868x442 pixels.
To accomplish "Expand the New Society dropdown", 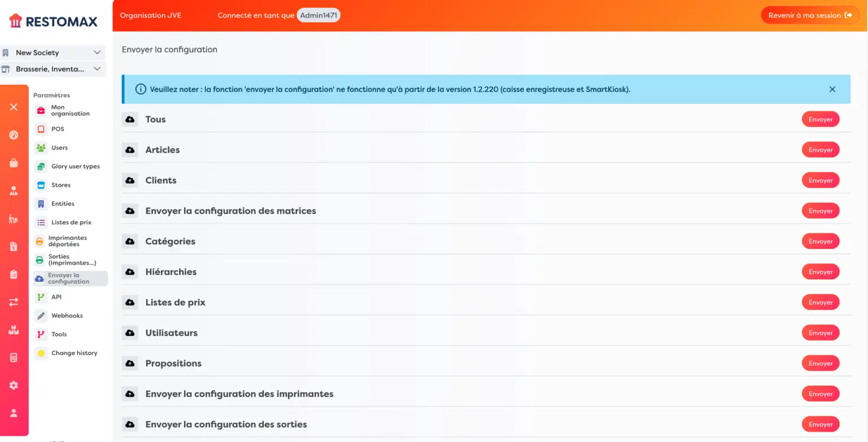I will pos(53,52).
